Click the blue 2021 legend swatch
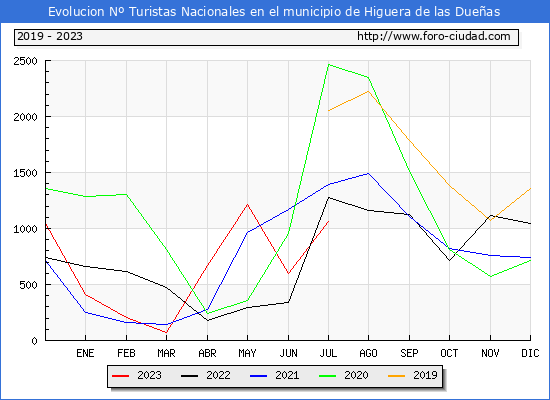The width and height of the screenshot is (550, 400). [x=259, y=376]
